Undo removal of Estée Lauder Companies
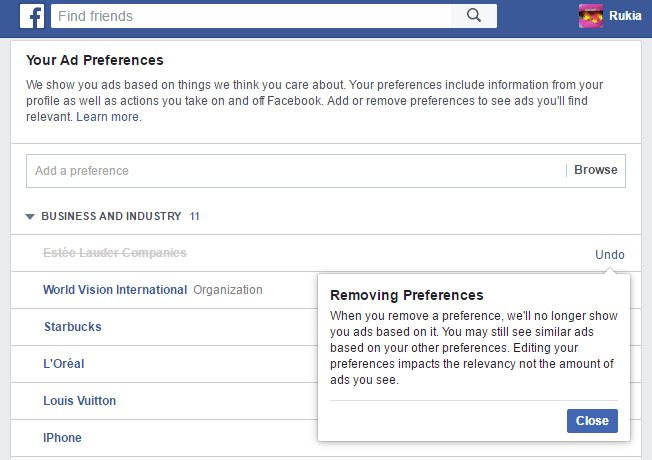The image size is (652, 460). pyautogui.click(x=610, y=255)
